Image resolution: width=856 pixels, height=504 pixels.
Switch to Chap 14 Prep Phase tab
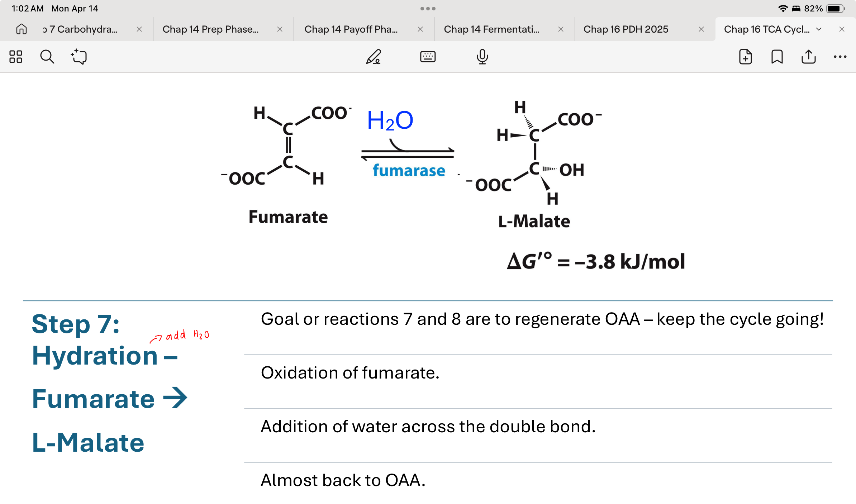[x=210, y=29]
